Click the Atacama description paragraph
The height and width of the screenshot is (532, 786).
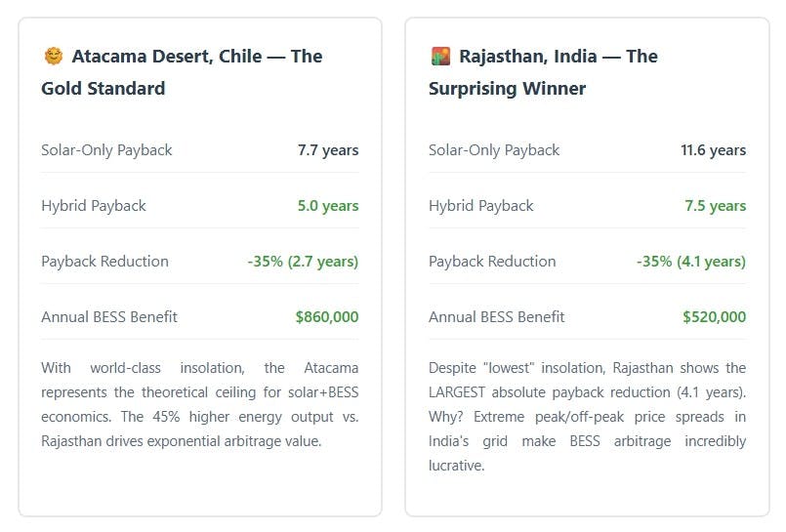199,404
